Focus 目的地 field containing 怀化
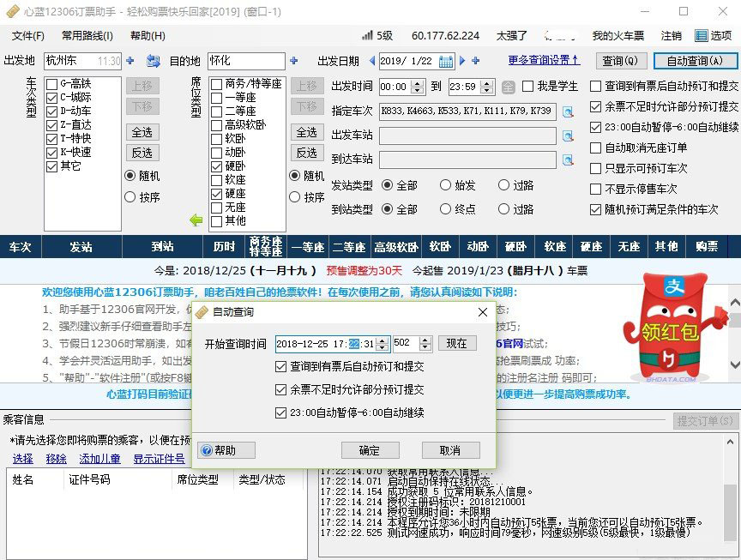 click(x=247, y=61)
